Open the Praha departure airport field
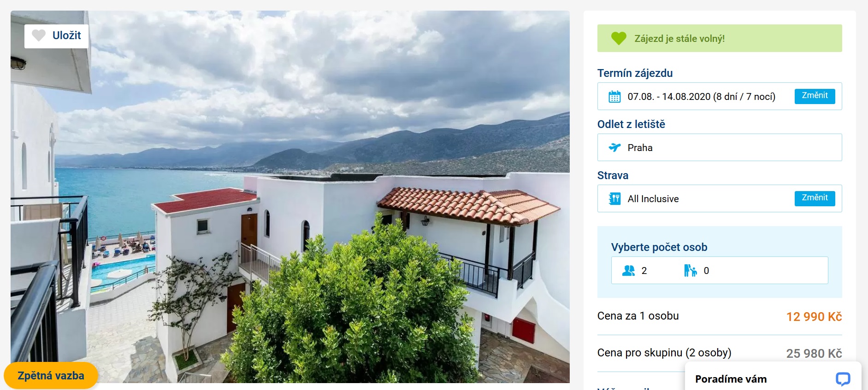This screenshot has height=390, width=868. pos(719,147)
